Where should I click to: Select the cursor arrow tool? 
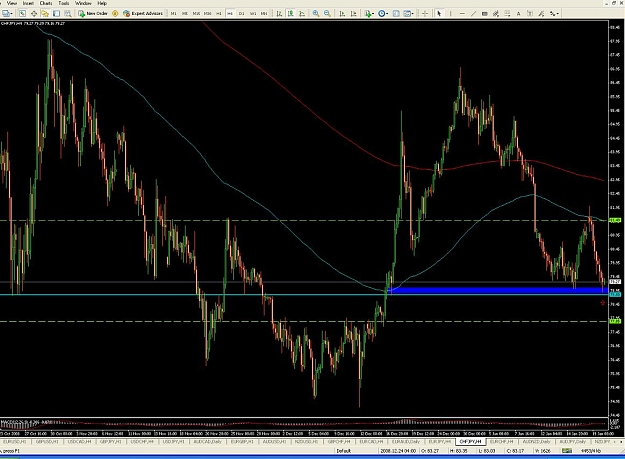point(439,14)
